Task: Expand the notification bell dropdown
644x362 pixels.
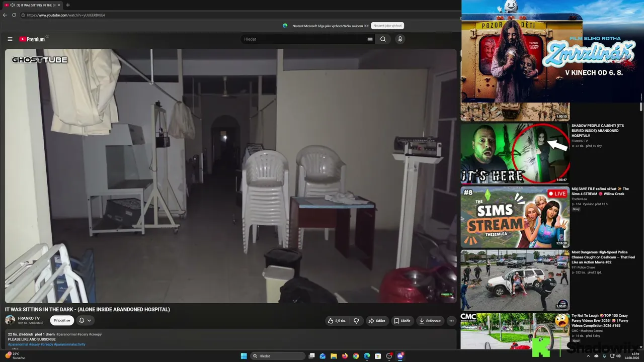Action: 85,320
